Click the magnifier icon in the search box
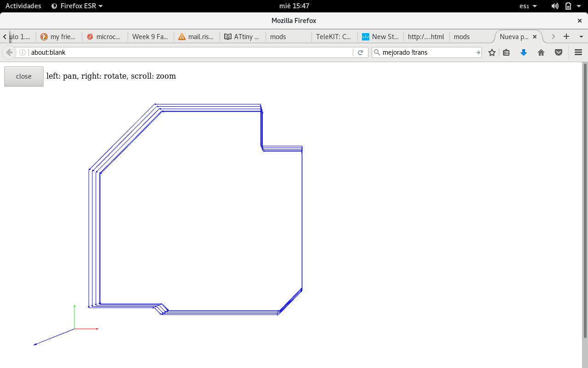This screenshot has height=368, width=588. click(377, 52)
